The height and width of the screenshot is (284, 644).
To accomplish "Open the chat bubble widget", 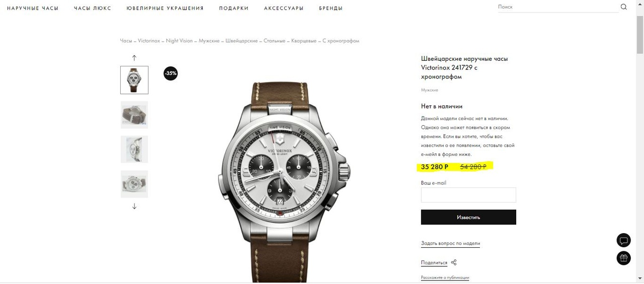I will (624, 240).
